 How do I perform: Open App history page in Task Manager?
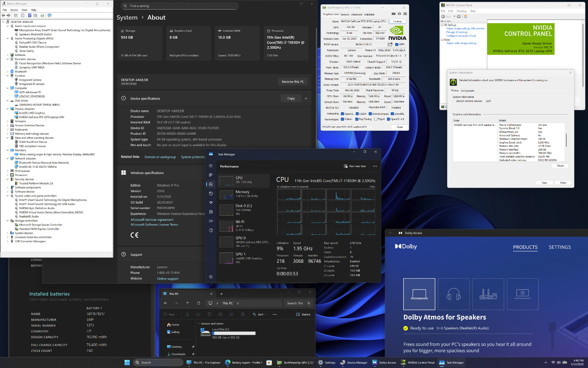(x=211, y=194)
